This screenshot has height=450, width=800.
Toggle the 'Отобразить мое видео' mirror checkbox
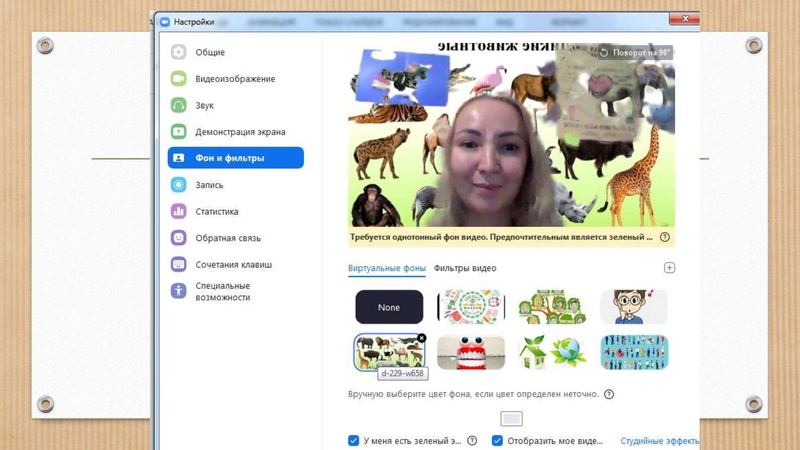497,440
